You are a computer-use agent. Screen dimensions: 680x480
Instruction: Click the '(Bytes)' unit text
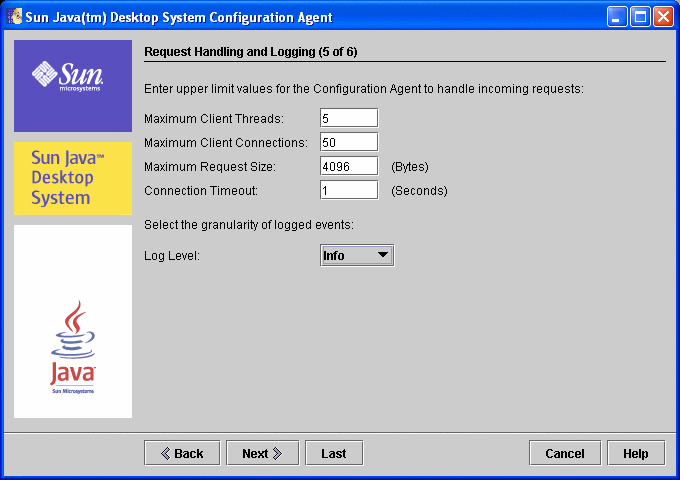[410, 167]
